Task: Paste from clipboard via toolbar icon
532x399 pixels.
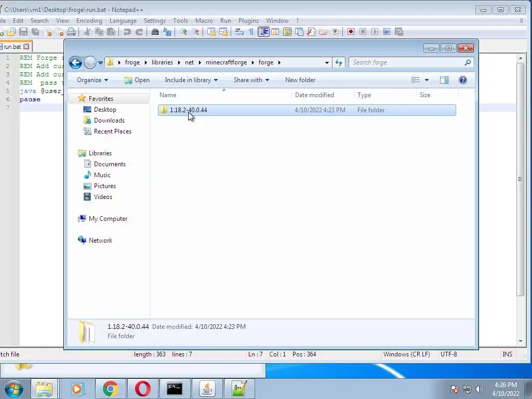Action: (111, 32)
